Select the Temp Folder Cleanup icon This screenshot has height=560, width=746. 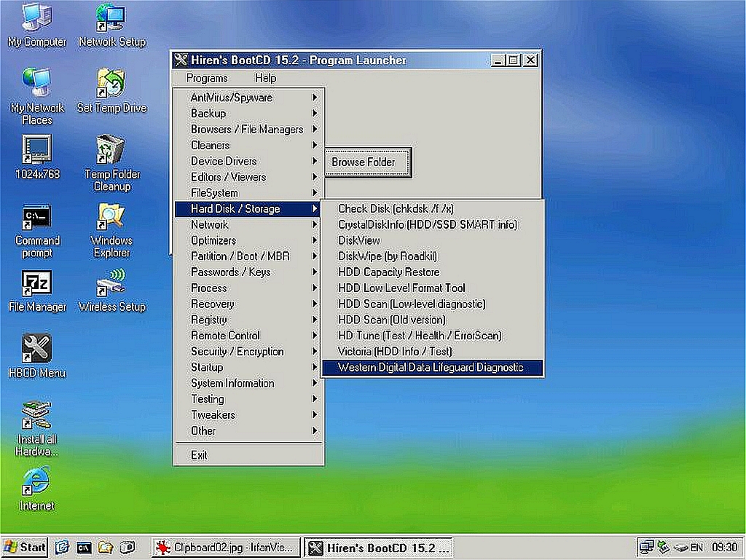(111, 163)
